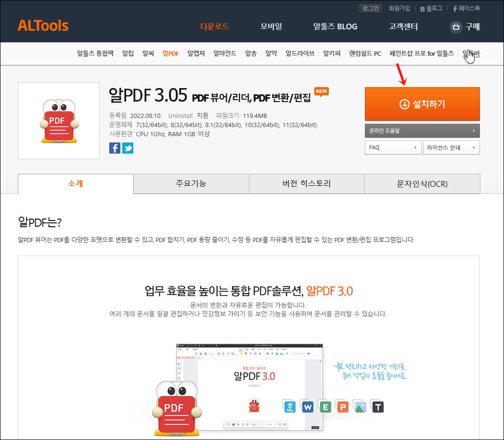The width and height of the screenshot is (504, 440).
Task: Click the shopping basket icon next to 구매
Action: pos(456,26)
